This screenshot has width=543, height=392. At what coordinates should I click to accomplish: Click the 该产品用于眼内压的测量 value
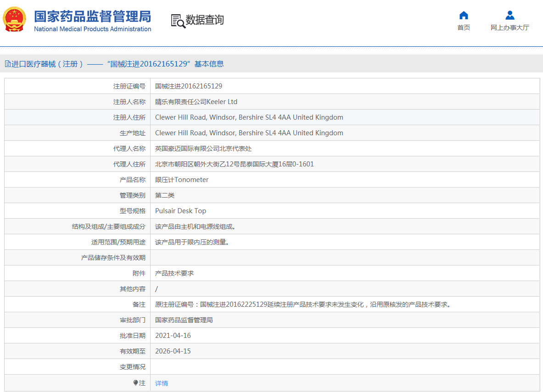pos(192,242)
